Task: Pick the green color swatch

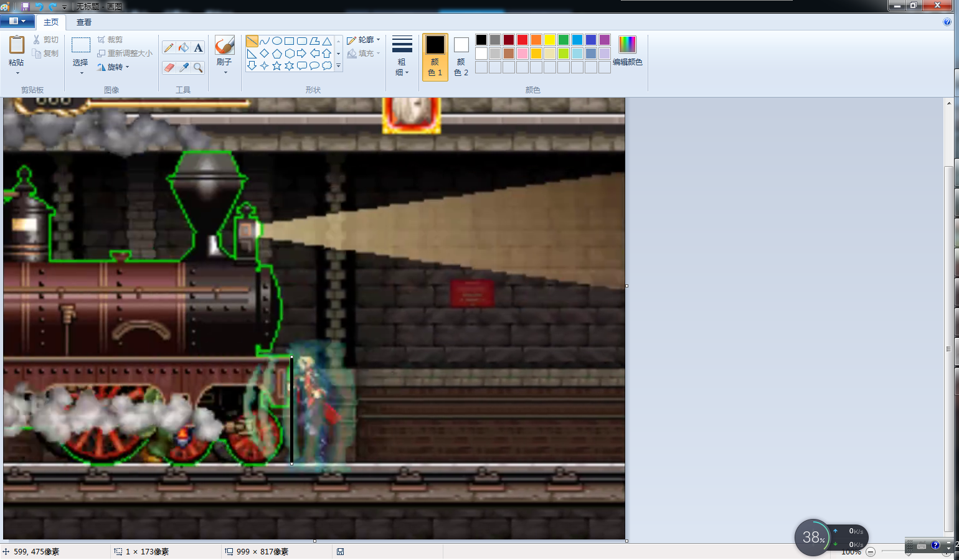Action: [564, 40]
